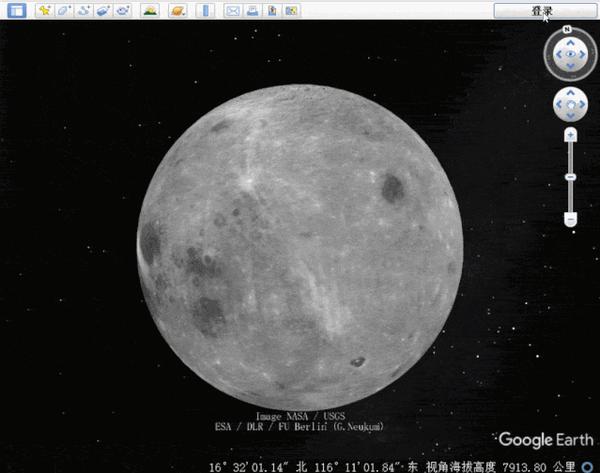Click the zoom slider handle
Image resolution: width=600 pixels, height=473 pixels.
571,177
